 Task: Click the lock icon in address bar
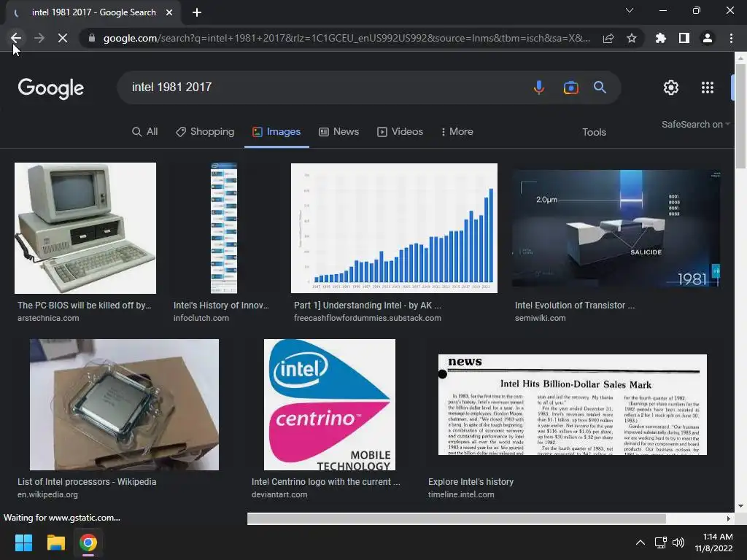point(92,38)
